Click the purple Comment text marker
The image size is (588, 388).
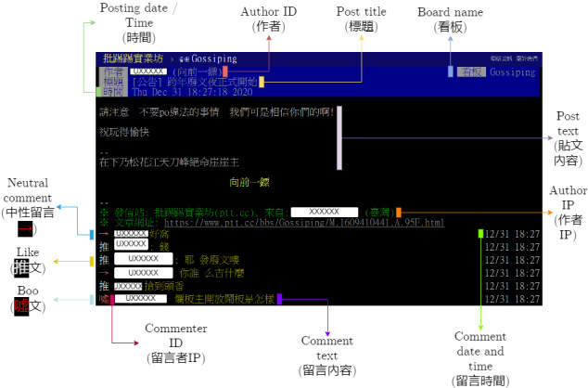pos(278,299)
